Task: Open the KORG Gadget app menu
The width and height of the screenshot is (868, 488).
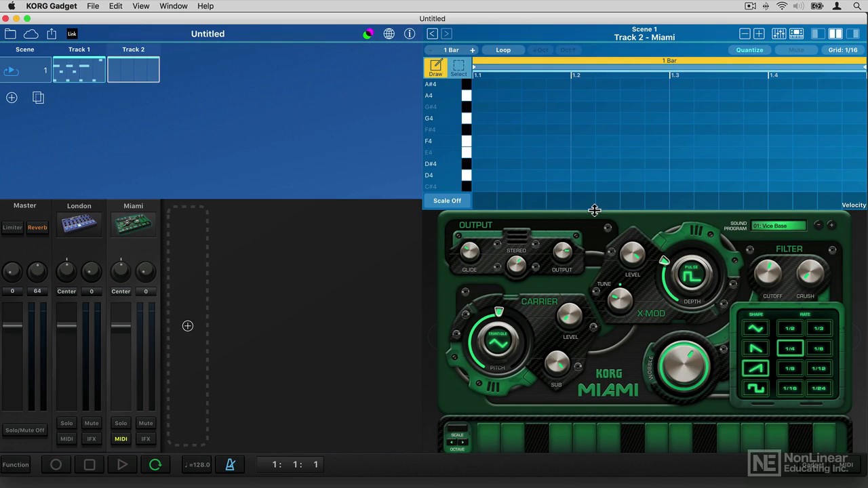Action: point(52,6)
